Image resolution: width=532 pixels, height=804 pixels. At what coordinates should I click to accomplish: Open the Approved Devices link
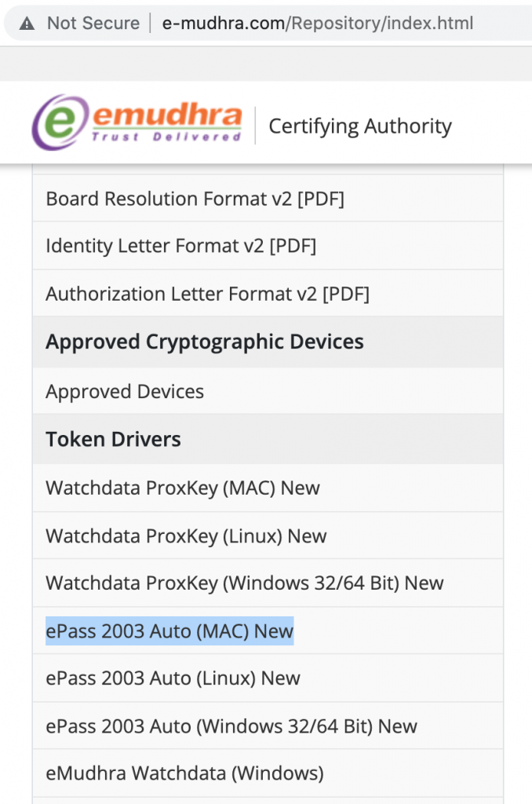tap(125, 392)
